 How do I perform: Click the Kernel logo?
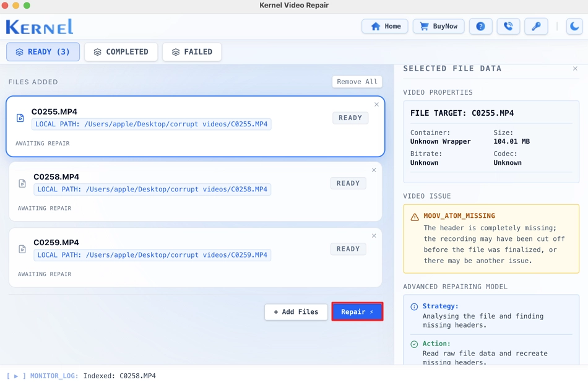[40, 27]
